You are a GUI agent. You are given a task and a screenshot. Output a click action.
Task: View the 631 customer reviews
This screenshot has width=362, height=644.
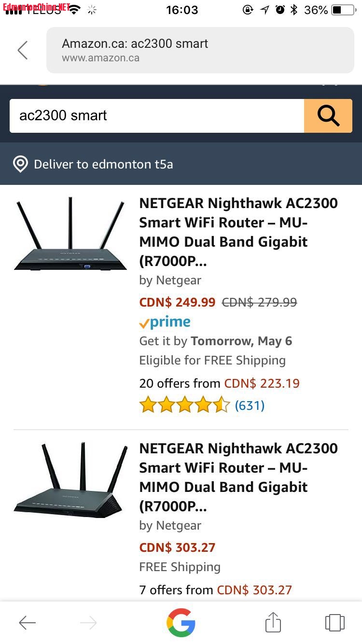250,406
